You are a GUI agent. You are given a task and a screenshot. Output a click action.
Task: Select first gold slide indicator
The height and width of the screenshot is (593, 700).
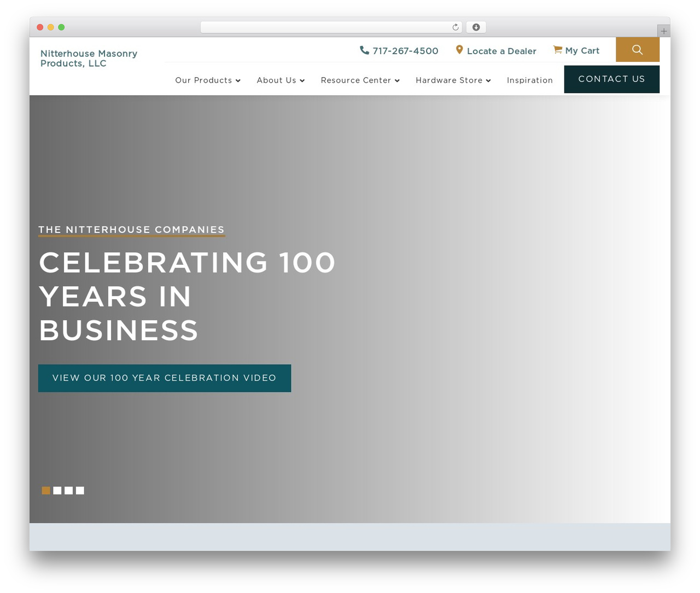[46, 491]
